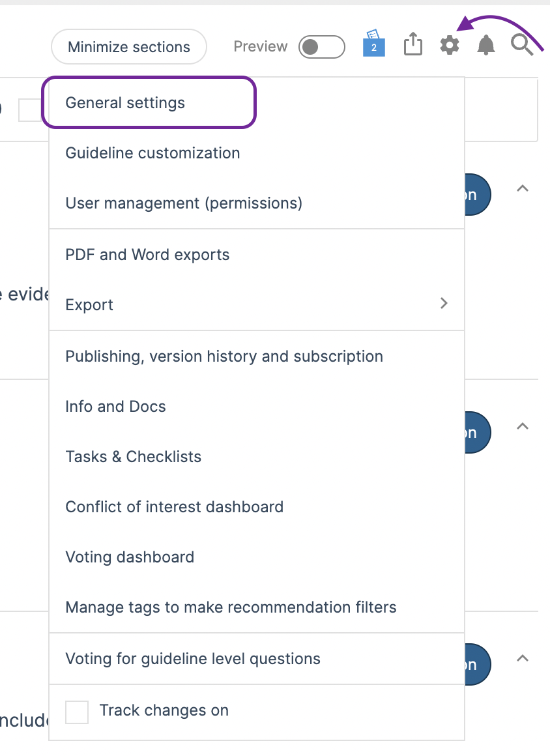This screenshot has width=550, height=756.
Task: Open the Voting dashboard entry
Action: pos(130,557)
